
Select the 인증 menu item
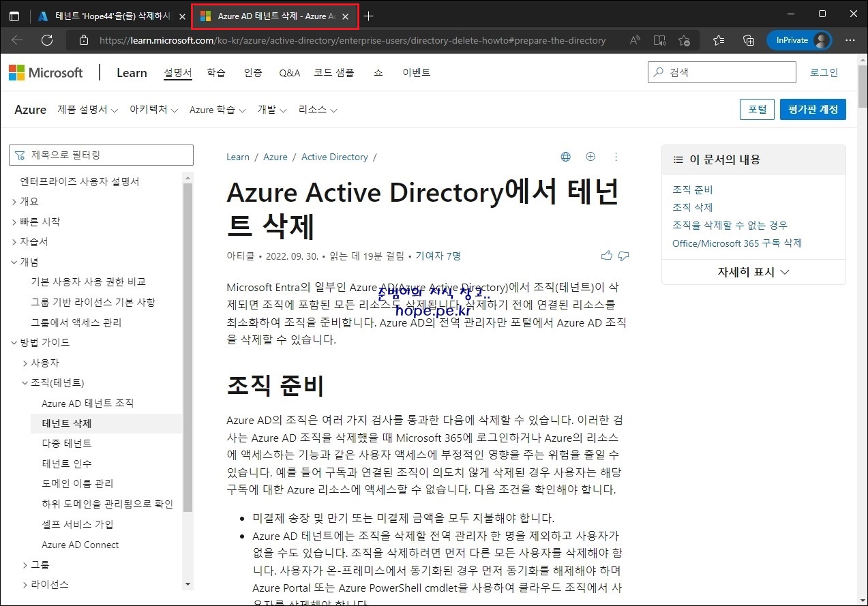click(x=253, y=73)
